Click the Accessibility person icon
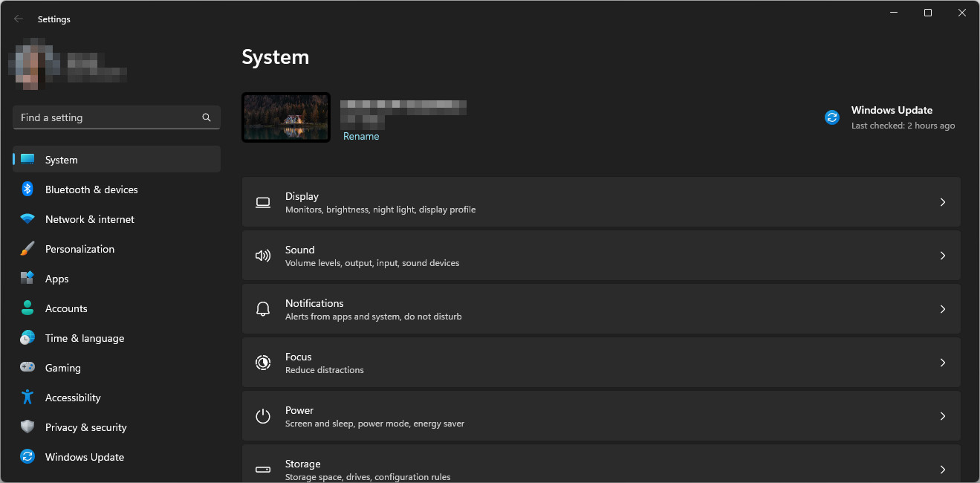The width and height of the screenshot is (980, 483). point(27,398)
